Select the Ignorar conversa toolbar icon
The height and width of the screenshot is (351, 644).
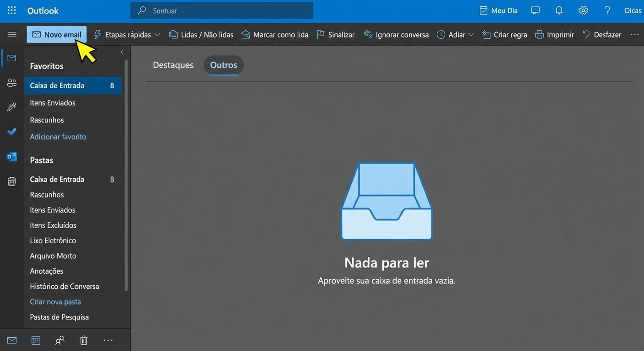pyautogui.click(x=367, y=34)
